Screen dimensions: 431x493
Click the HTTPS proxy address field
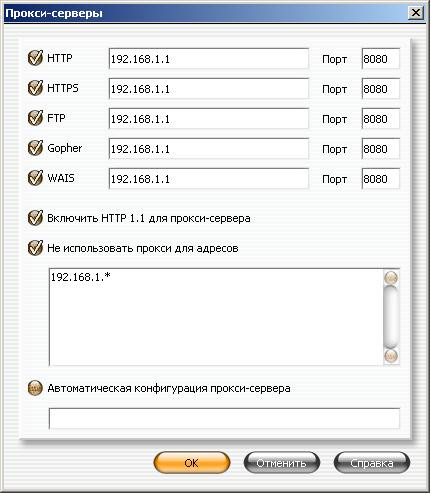coord(209,89)
